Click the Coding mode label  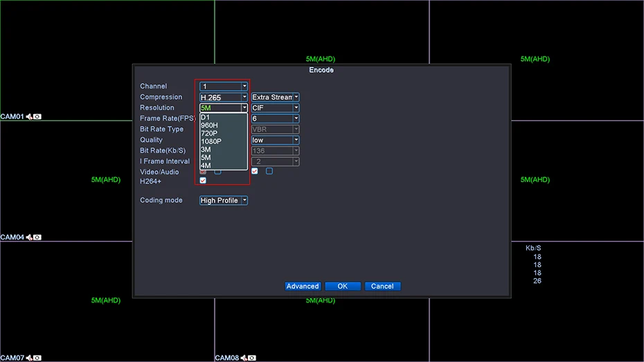point(161,200)
